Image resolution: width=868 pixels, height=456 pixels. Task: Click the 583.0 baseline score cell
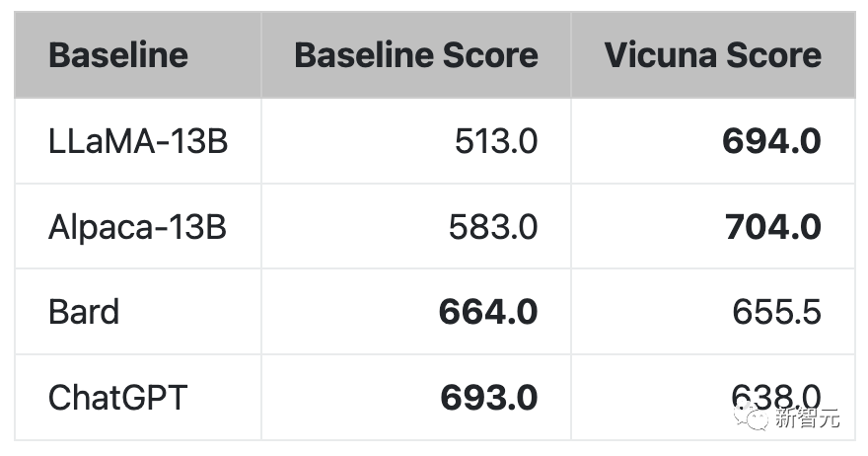tap(492, 227)
